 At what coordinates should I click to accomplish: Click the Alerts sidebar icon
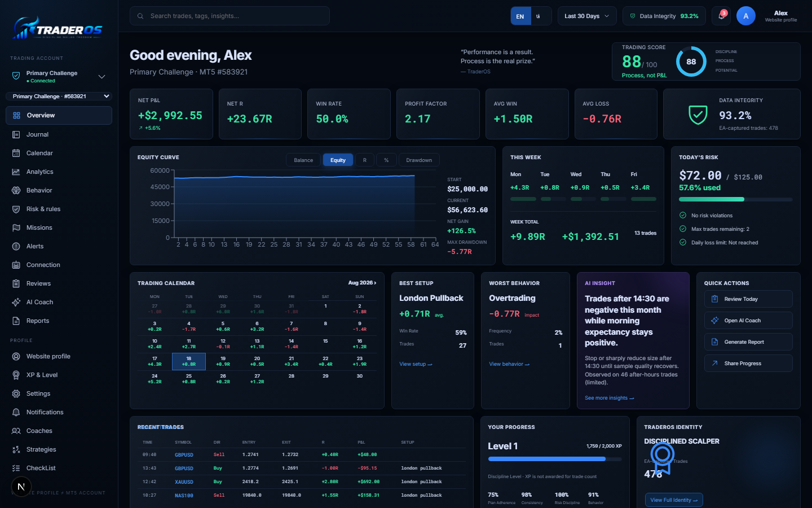[16, 246]
